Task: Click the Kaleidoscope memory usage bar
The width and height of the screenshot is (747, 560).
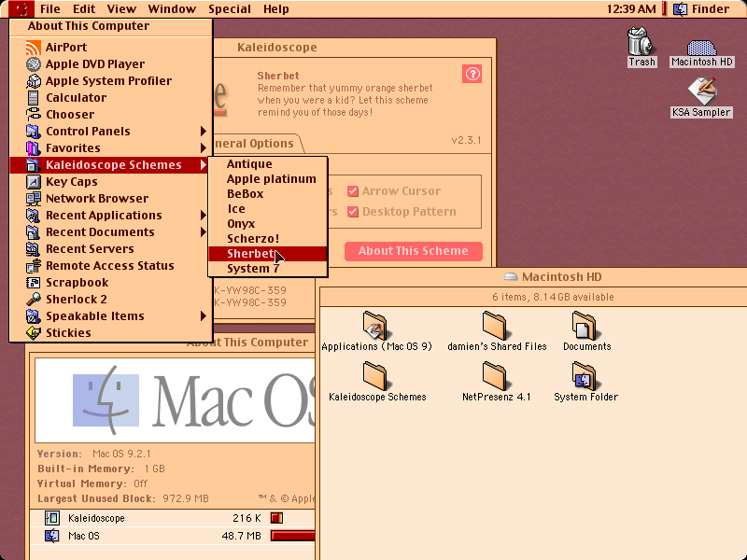Action: coord(276,518)
